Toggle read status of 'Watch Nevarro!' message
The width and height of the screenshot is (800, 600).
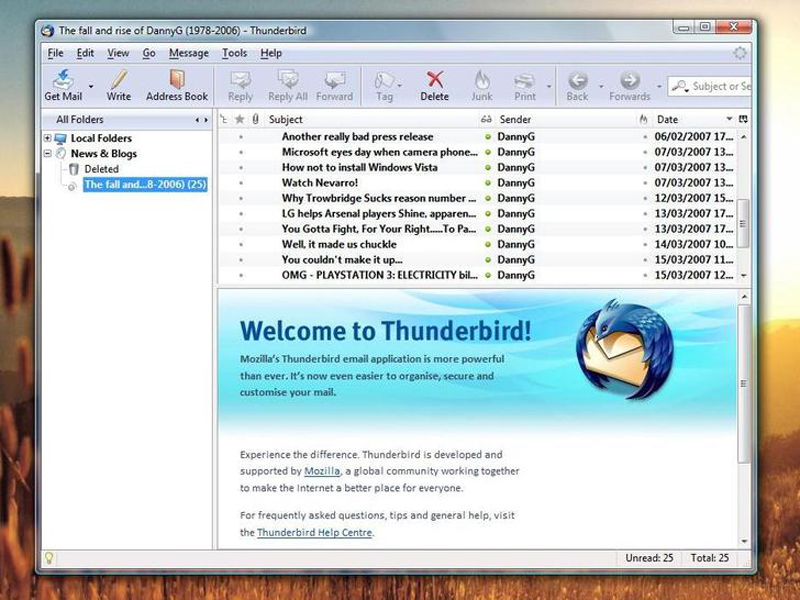[x=487, y=183]
